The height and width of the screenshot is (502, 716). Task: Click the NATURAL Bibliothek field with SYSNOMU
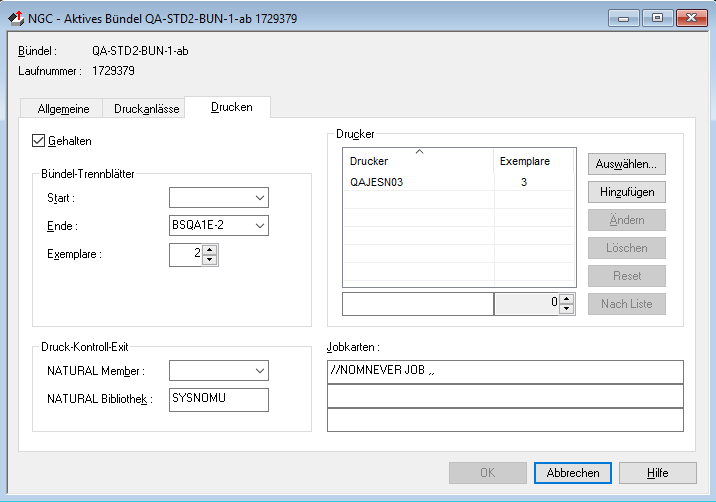(219, 400)
